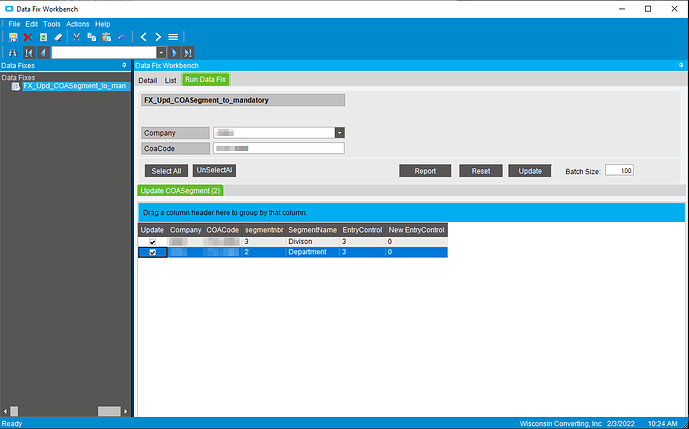Click segmentnbr cell in the Divison row

(264, 242)
